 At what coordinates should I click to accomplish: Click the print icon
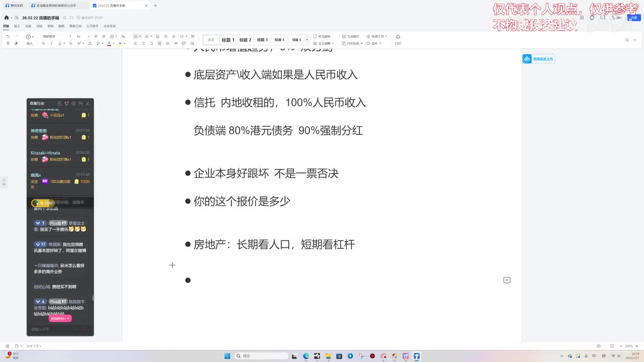click(x=398, y=37)
